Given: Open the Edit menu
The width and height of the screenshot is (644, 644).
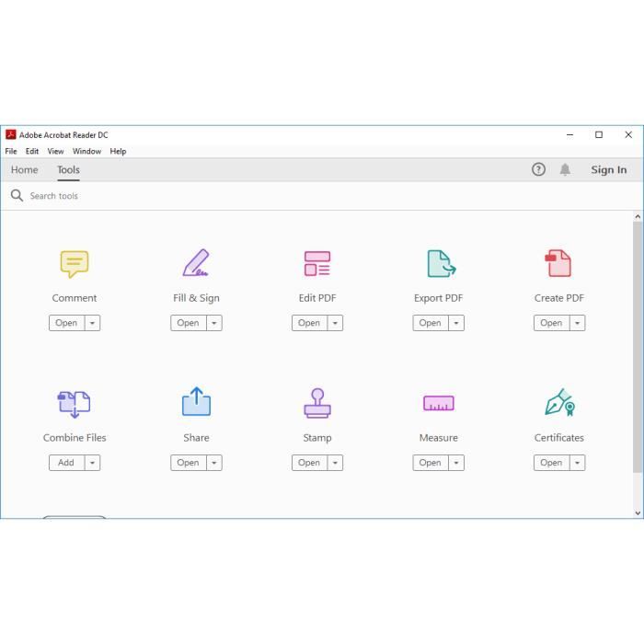Looking at the screenshot, I should pos(32,151).
